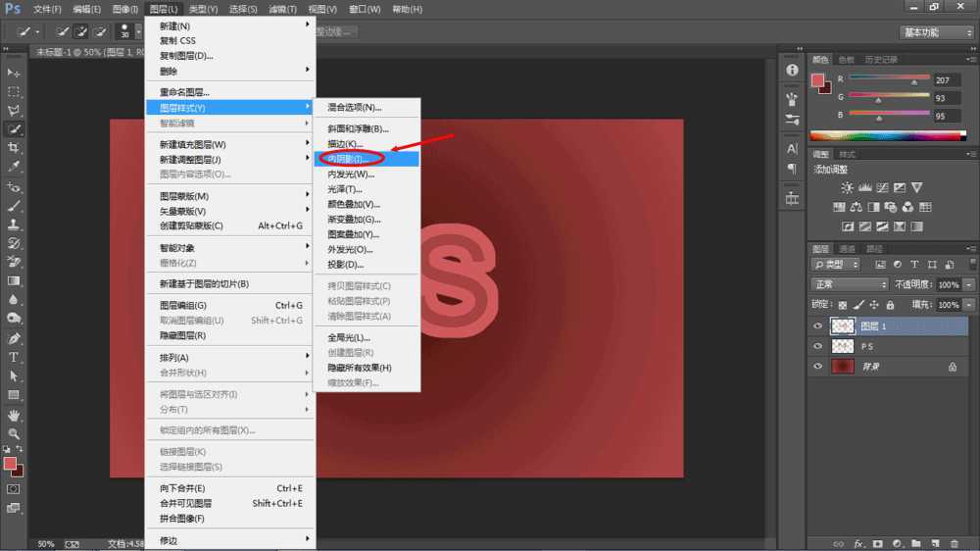Click the fx layer style icon
Image resolution: width=980 pixels, height=551 pixels.
[x=858, y=542]
